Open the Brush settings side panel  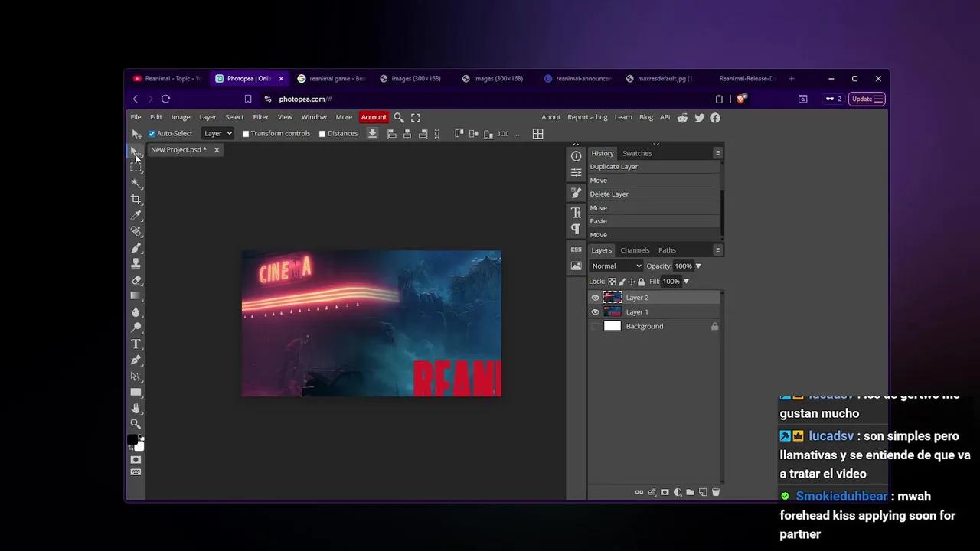[576, 194]
